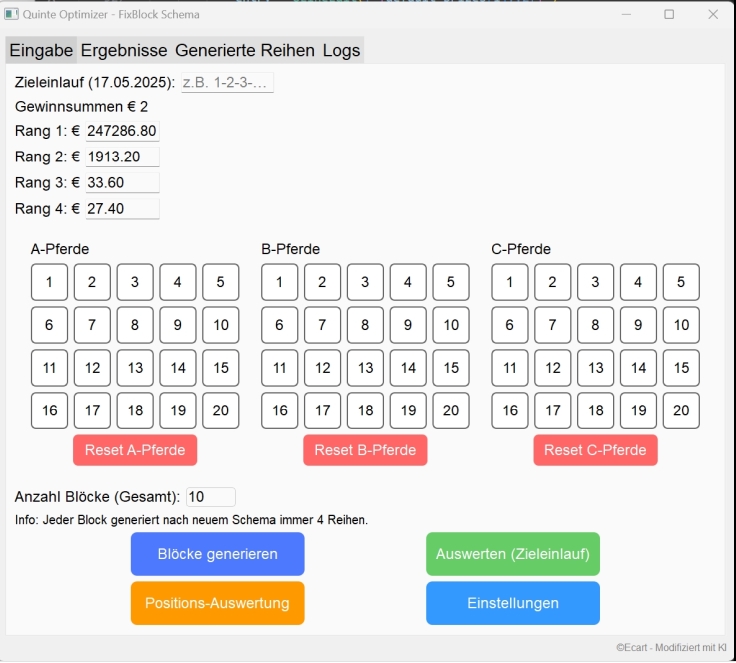Toggle horse 13 in B-Pferde
The image size is (736, 663).
(365, 368)
